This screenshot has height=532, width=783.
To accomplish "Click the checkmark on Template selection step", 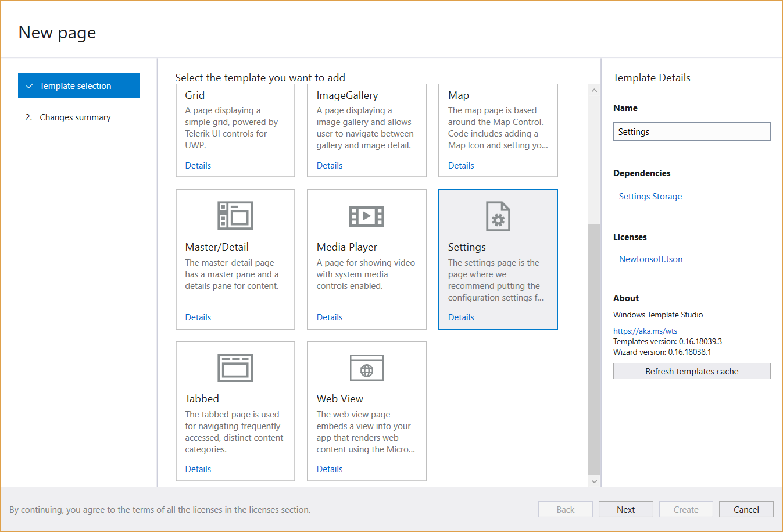I will pos(30,85).
